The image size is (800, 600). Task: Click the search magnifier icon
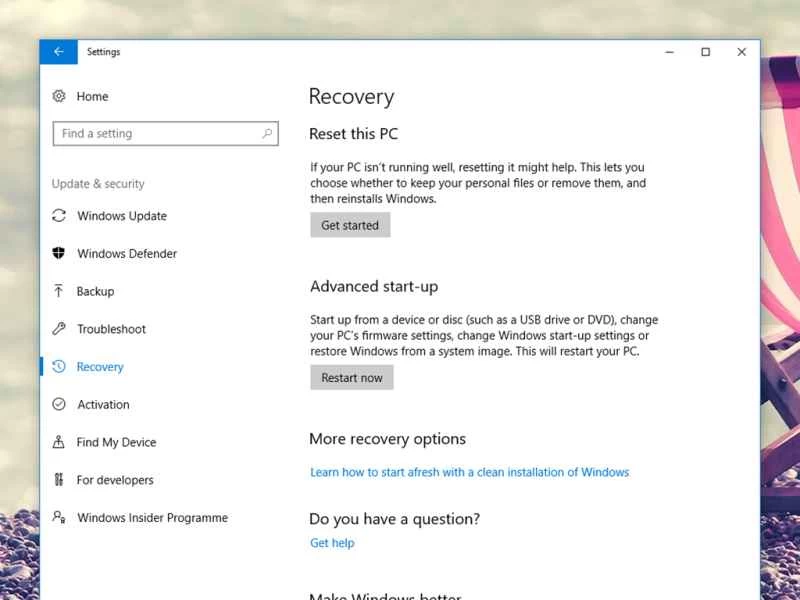(265, 133)
